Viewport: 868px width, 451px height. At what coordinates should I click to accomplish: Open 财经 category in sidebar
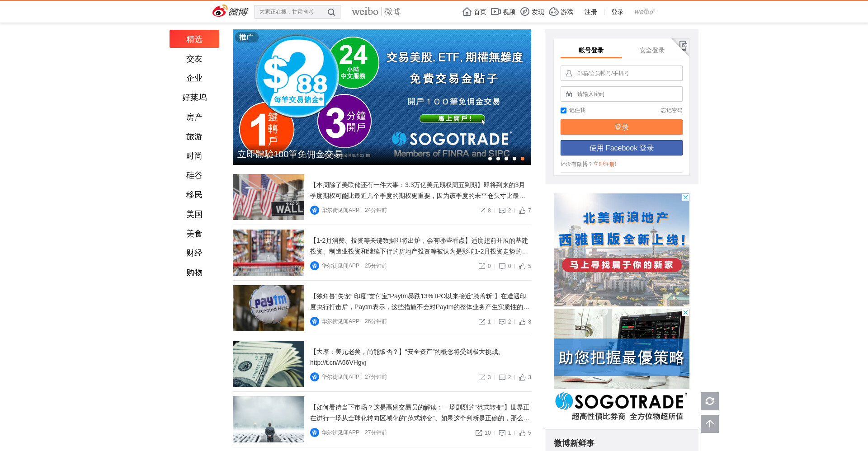coord(194,253)
